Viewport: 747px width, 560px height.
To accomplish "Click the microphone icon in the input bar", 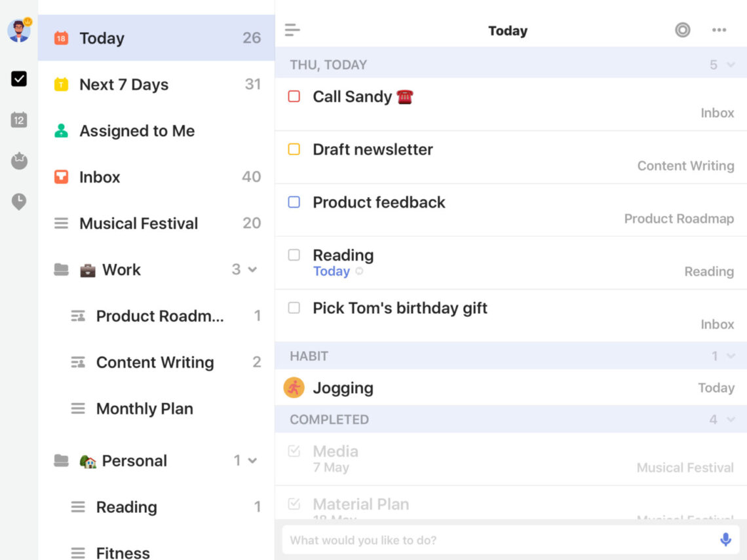I will click(x=725, y=539).
